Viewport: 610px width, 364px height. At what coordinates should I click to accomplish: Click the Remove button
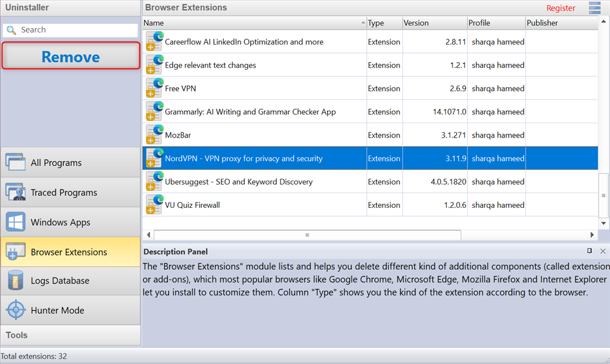[x=71, y=55]
